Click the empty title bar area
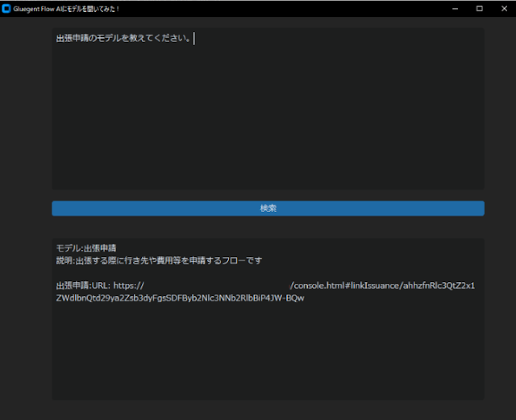Image resolution: width=516 pixels, height=420 pixels. (282, 8)
